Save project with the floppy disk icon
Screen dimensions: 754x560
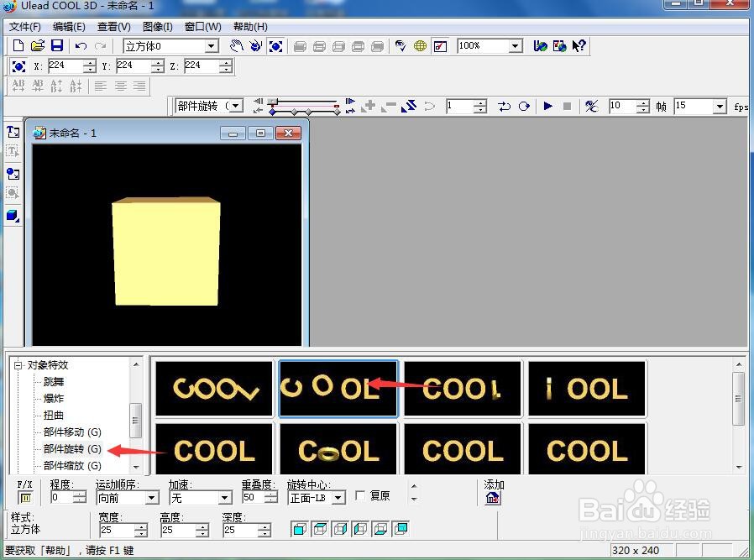pos(57,46)
